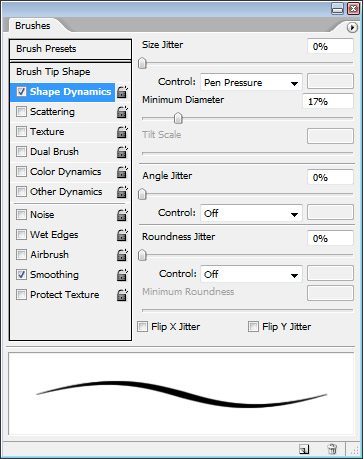Click the Airbrush option label
This screenshot has height=459, width=364.
[49, 255]
